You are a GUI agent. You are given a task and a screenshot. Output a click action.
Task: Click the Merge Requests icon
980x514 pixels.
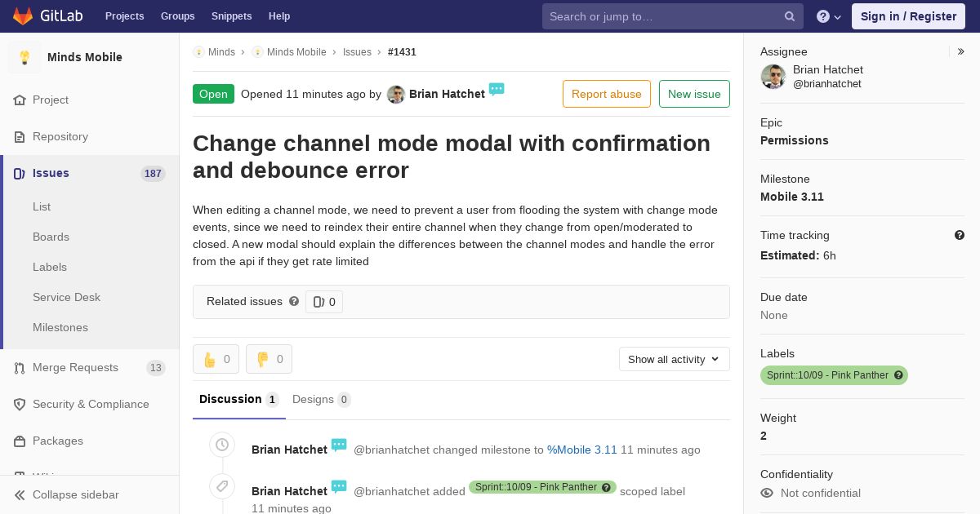point(20,368)
